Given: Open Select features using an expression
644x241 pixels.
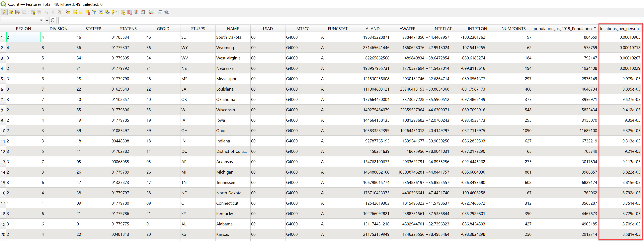Looking at the screenshot, I should (x=68, y=12).
